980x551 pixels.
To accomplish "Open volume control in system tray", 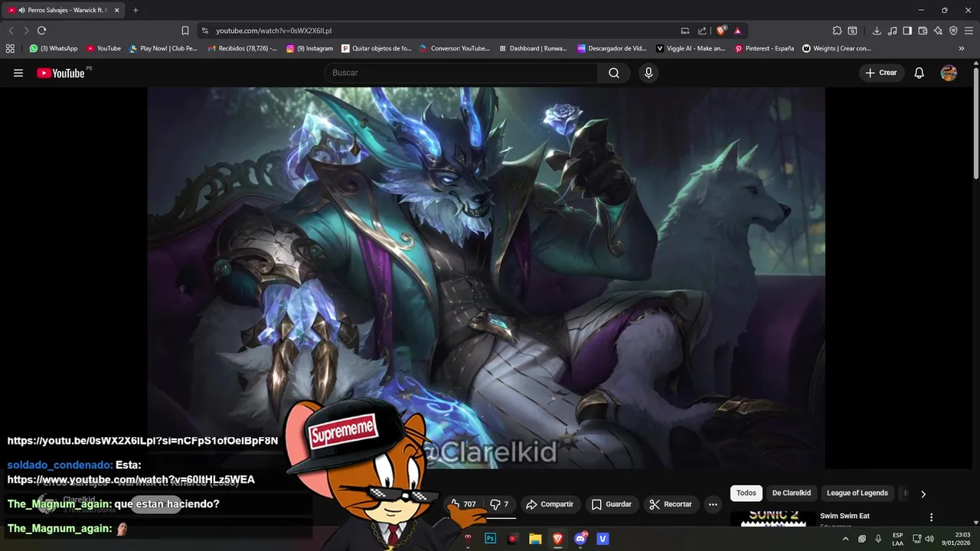I will coord(929,539).
